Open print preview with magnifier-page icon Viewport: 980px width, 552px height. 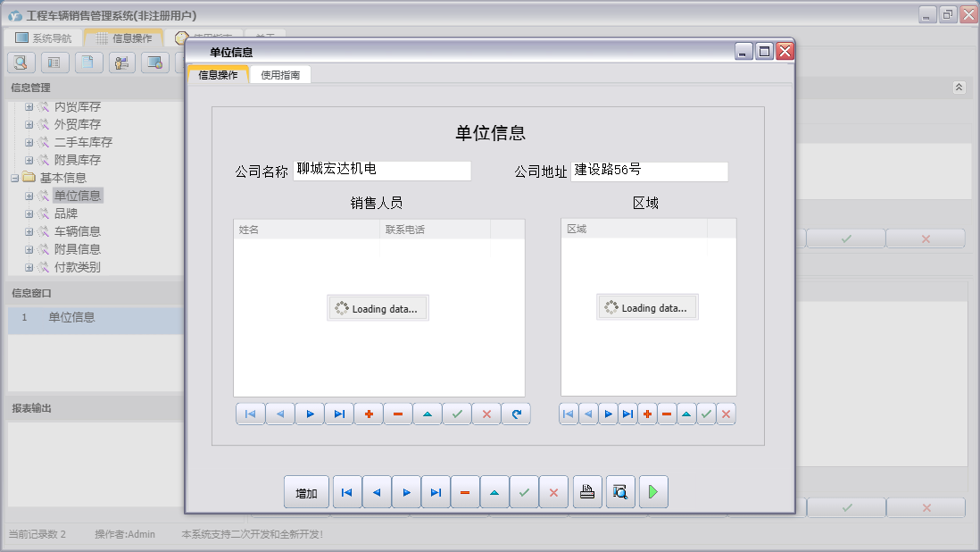point(620,492)
